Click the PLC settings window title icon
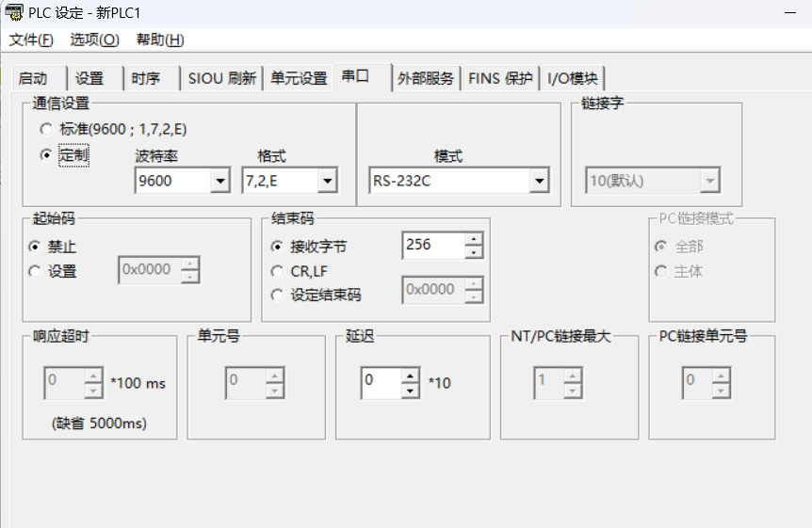This screenshot has width=812, height=528. pyautogui.click(x=13, y=13)
